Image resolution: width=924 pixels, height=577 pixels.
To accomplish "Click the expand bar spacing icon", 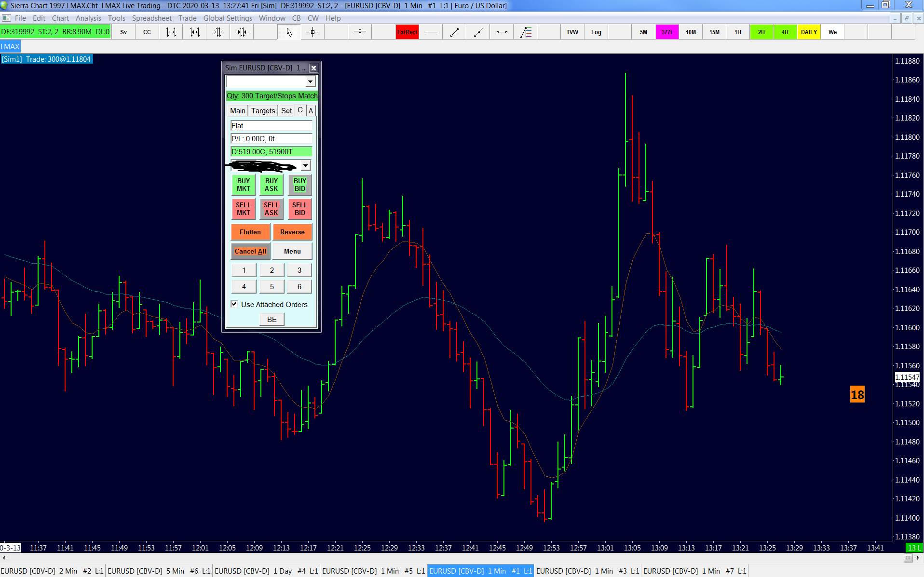I will click(x=171, y=32).
